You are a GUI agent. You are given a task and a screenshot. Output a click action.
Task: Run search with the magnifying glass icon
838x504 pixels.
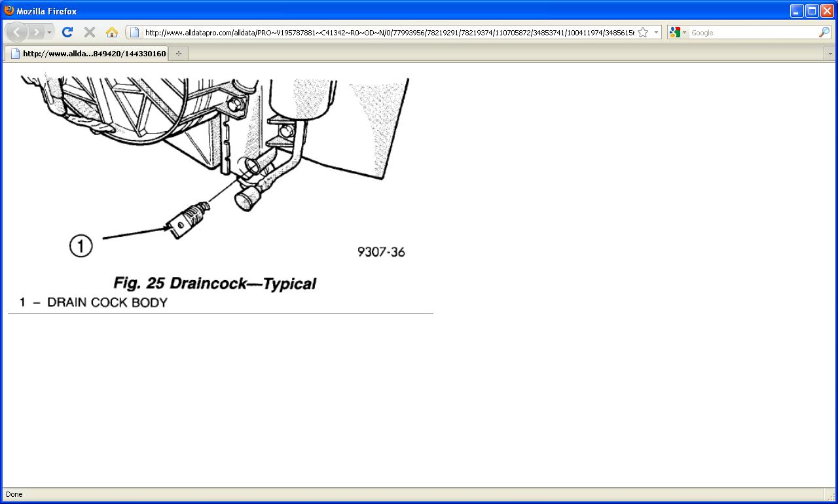pos(824,32)
